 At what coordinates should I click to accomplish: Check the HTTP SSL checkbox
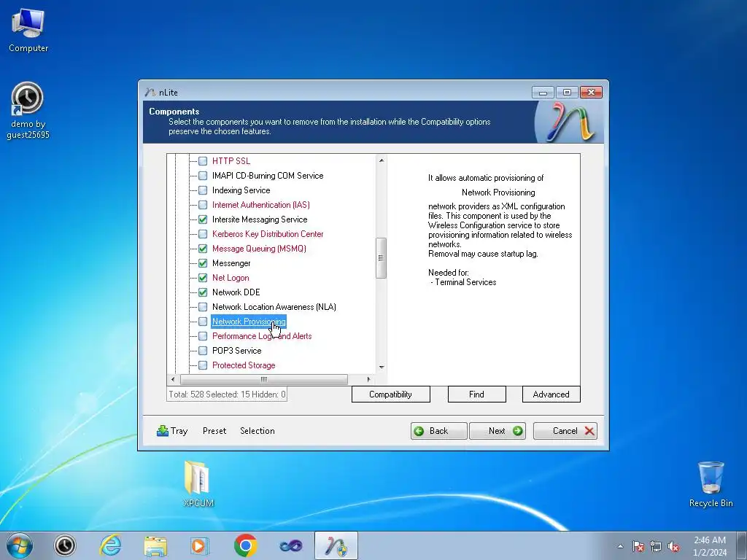(203, 161)
